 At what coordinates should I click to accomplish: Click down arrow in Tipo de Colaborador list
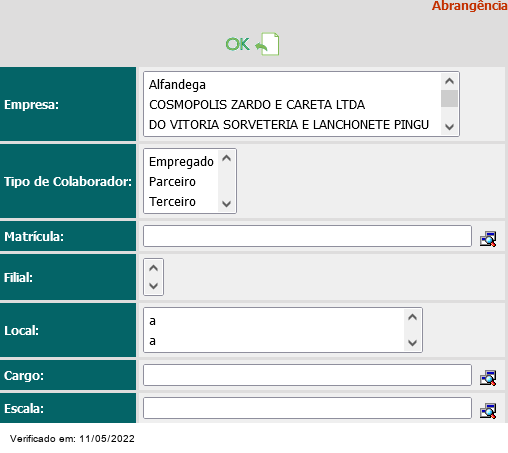coord(227,203)
